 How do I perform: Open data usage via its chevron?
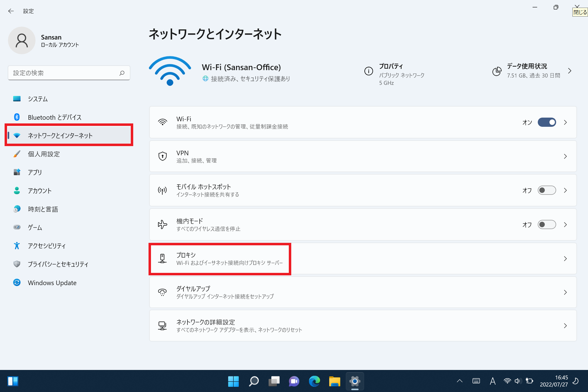[570, 71]
